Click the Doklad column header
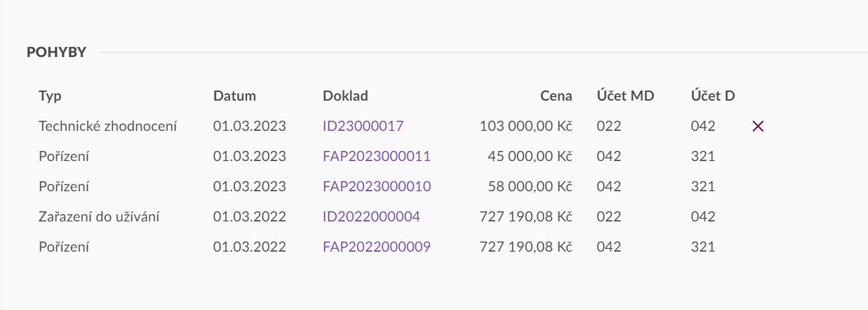868x310 pixels. tap(345, 96)
